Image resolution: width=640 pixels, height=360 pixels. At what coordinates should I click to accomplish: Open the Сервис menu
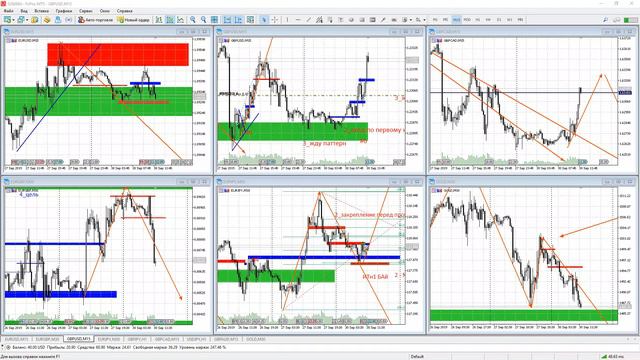(86, 11)
